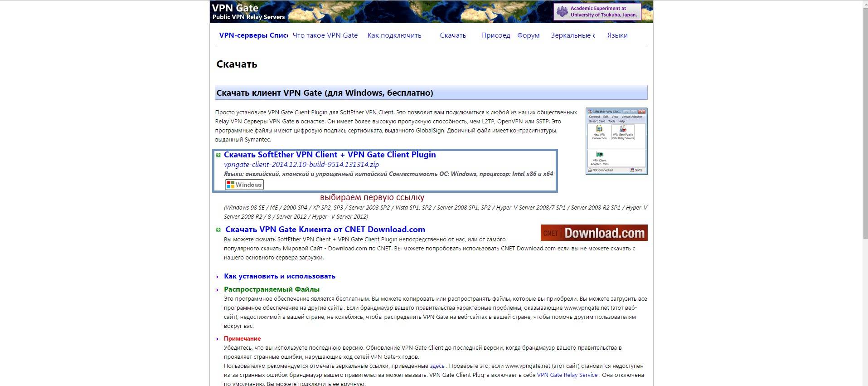Click the CNET Download.com banner
The width and height of the screenshot is (868, 386).
click(594, 233)
